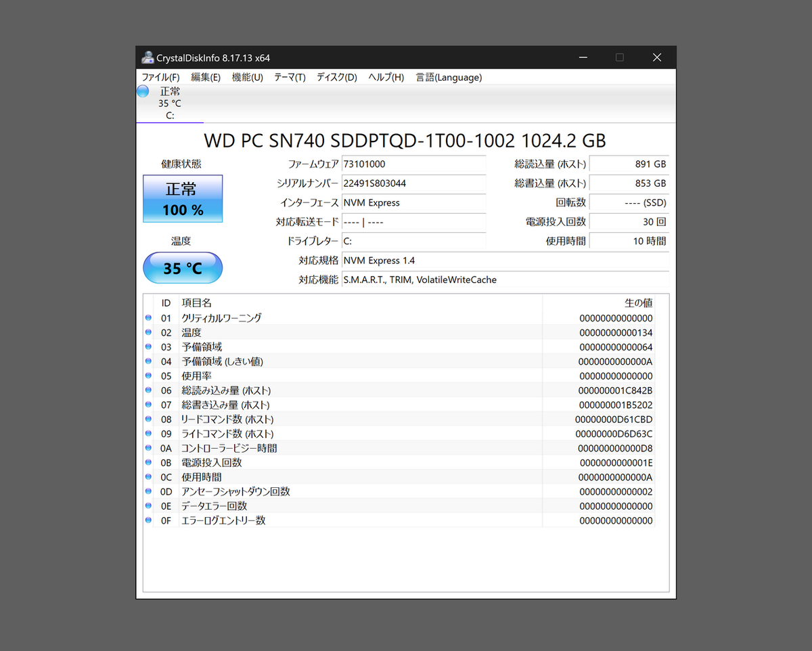Viewport: 812px width, 651px height.
Task: Click status dot for 0E データエラー回数
Action: [148, 506]
